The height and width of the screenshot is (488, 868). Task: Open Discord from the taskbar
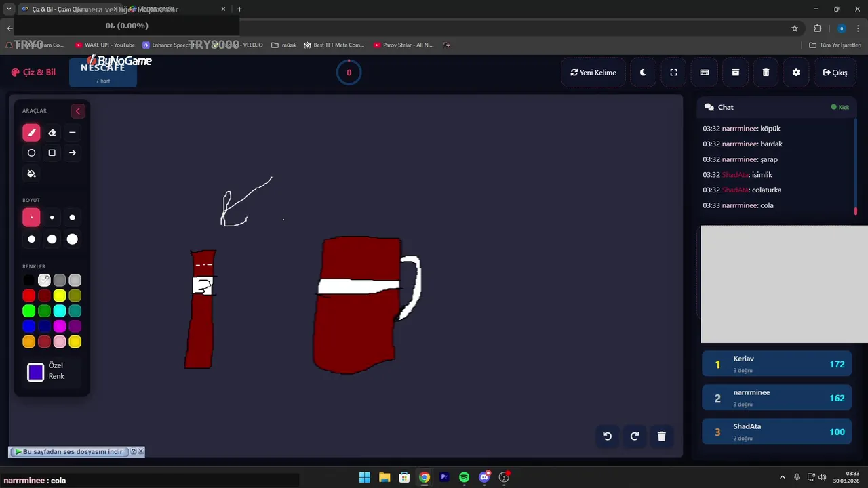pos(484,477)
